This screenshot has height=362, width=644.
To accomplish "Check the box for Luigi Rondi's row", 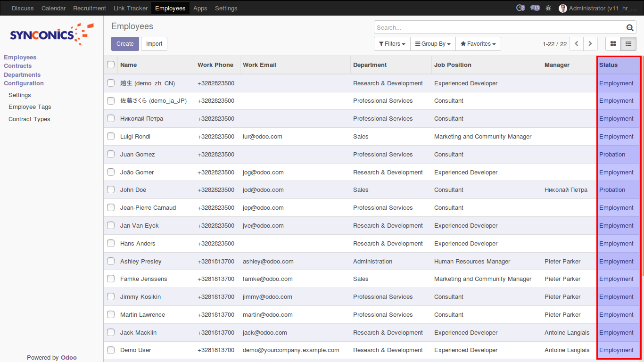I will point(111,137).
